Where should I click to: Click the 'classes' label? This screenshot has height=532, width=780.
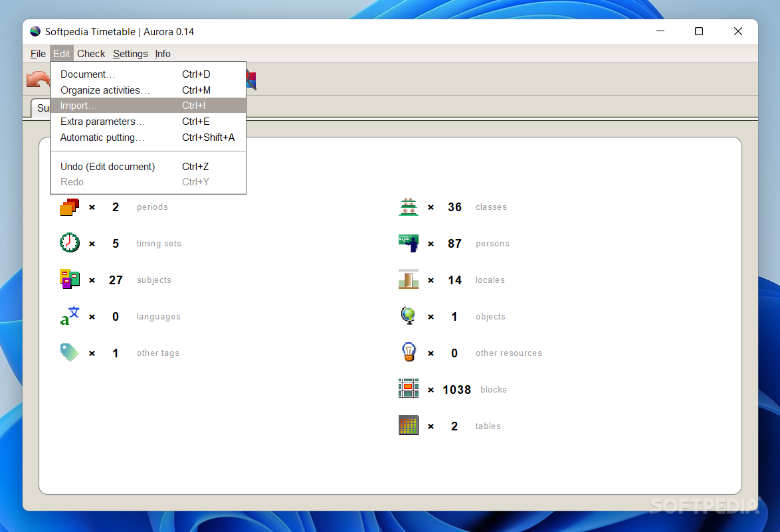point(491,207)
